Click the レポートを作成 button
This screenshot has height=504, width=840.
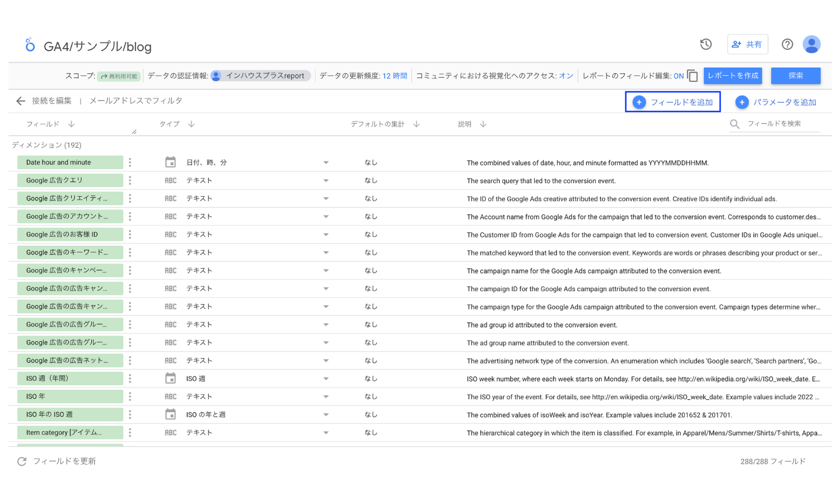(x=732, y=76)
